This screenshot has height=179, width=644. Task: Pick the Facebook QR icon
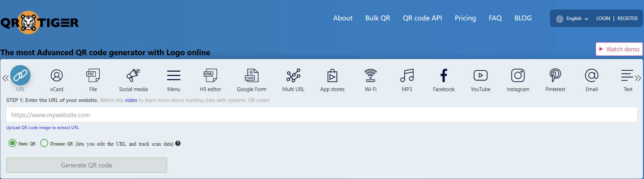coord(444,75)
